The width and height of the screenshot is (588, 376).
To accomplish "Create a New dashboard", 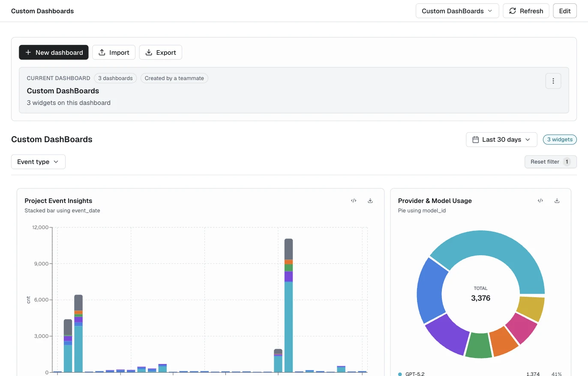I will pyautogui.click(x=54, y=52).
